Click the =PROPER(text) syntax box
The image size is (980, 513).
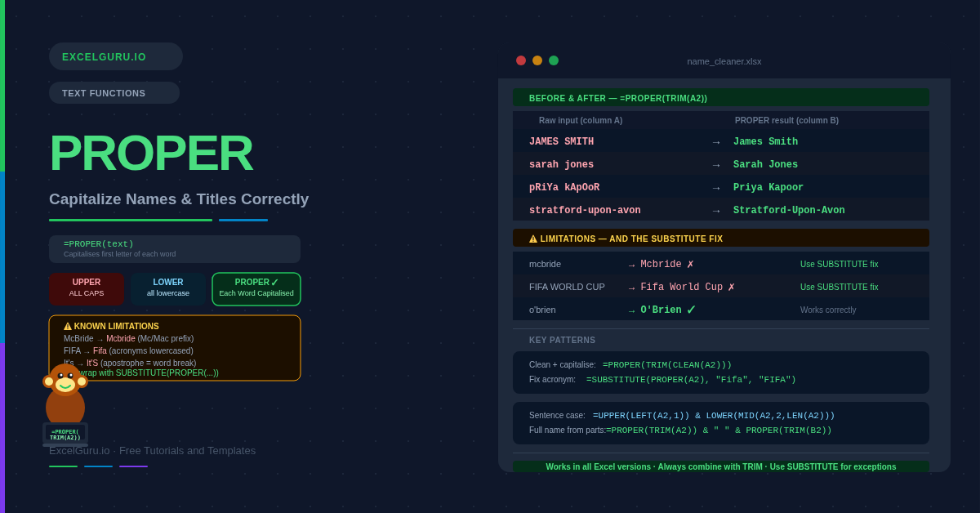[x=175, y=249]
